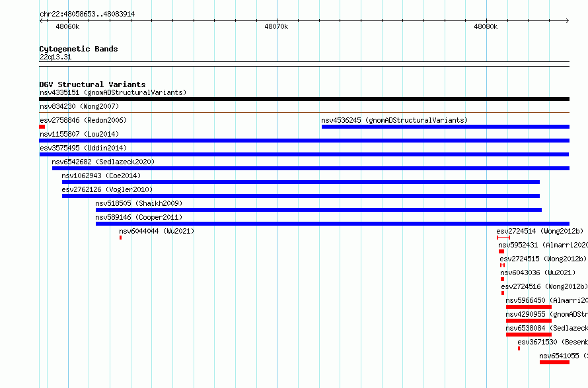The image size is (588, 388).
Task: Click the red esv2724514 range marker
Action: point(503,238)
